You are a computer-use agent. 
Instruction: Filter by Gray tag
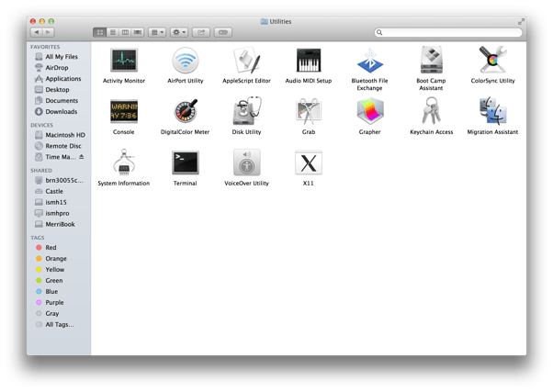click(59, 313)
